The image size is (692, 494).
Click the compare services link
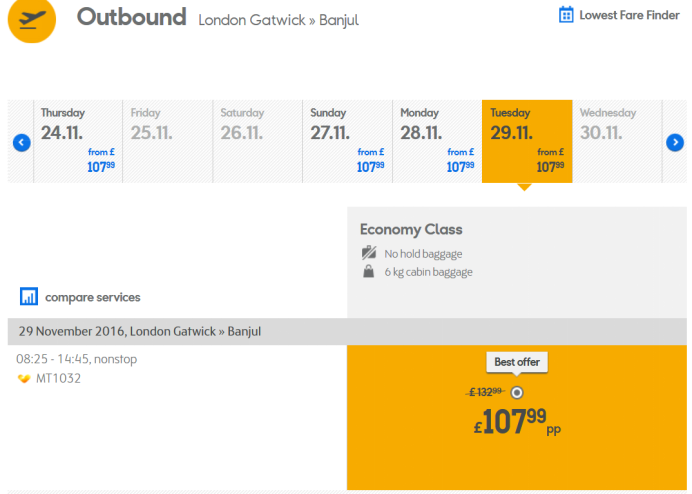[x=92, y=297]
